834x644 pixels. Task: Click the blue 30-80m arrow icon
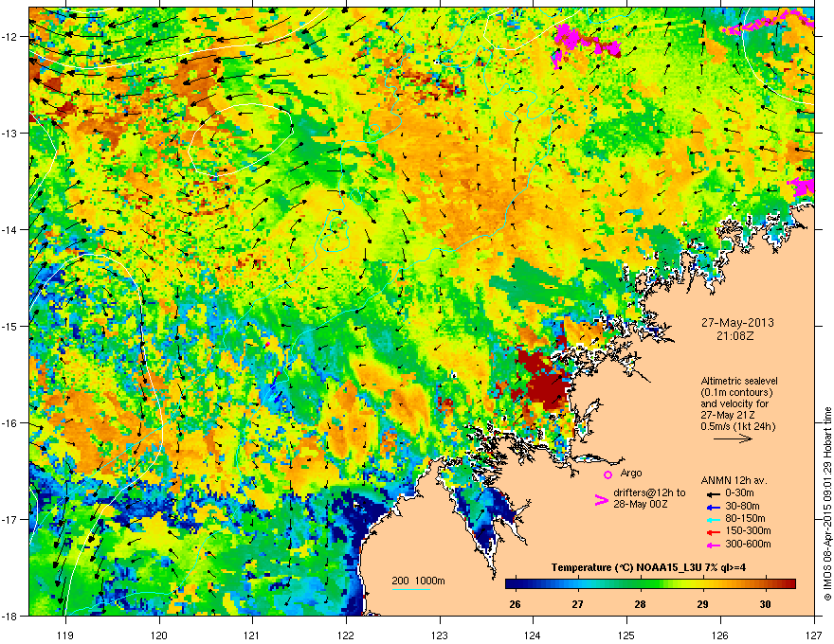pyautogui.click(x=712, y=507)
